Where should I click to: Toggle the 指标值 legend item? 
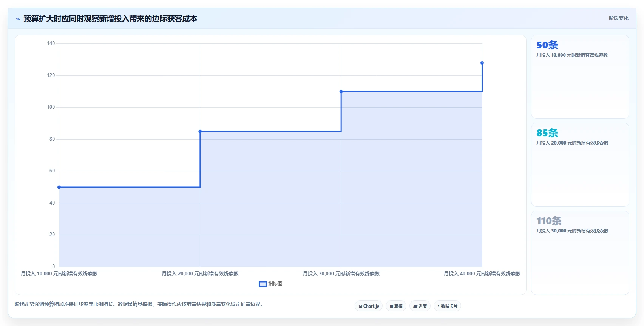(x=270, y=284)
